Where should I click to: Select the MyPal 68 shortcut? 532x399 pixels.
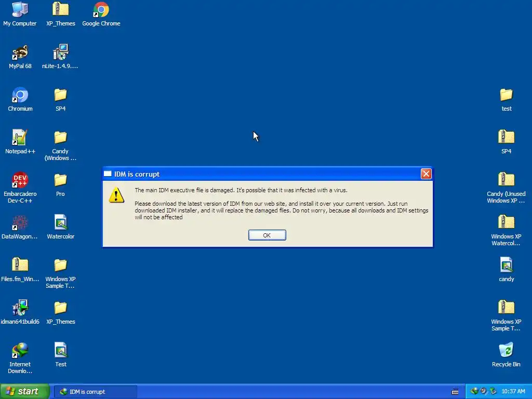click(x=20, y=57)
